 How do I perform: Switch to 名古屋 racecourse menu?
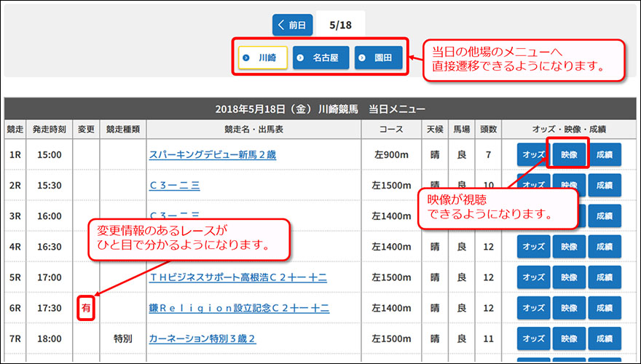point(320,58)
